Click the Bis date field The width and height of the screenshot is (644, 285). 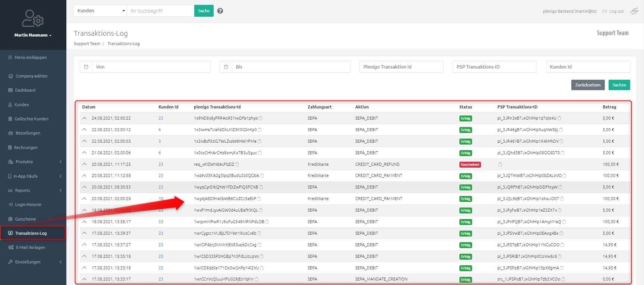(x=291, y=67)
